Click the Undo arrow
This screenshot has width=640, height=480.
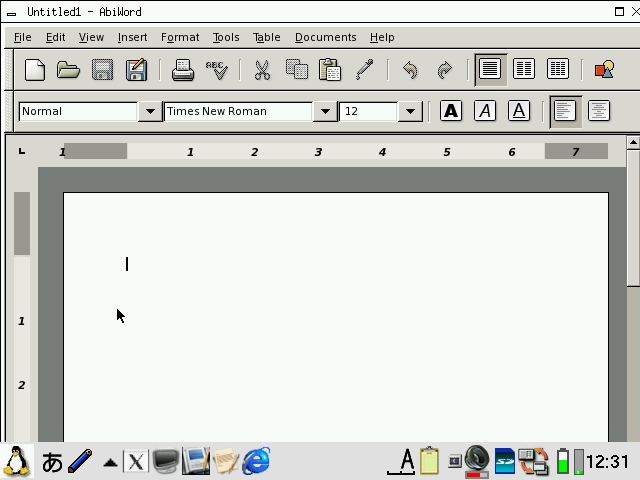pos(410,69)
